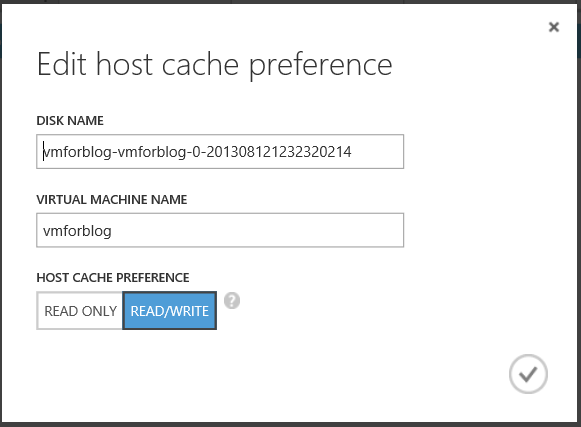Click the first vmforblog prefix in disk name

point(77,152)
